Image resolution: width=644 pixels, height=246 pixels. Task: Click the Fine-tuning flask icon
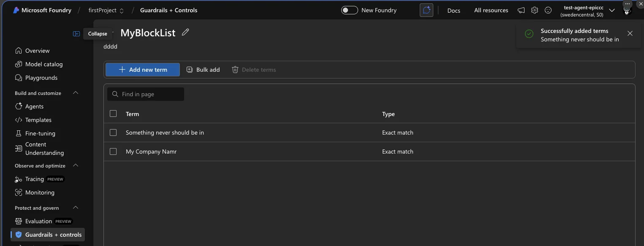point(19,133)
